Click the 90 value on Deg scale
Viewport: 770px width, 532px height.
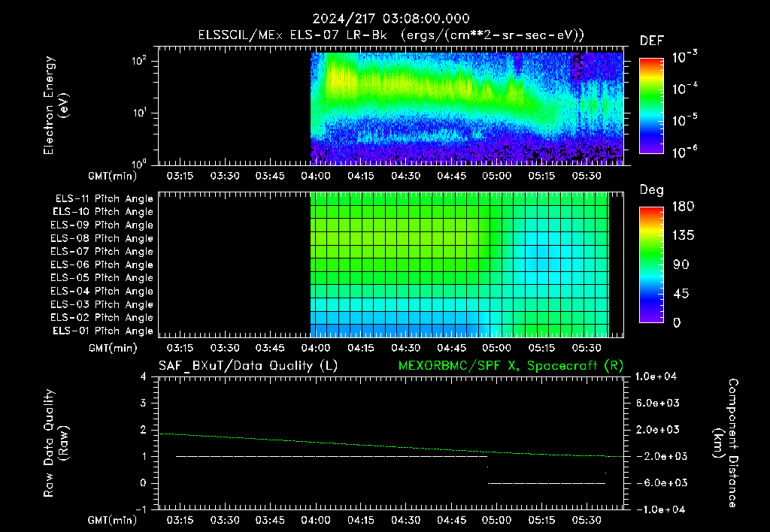(681, 264)
